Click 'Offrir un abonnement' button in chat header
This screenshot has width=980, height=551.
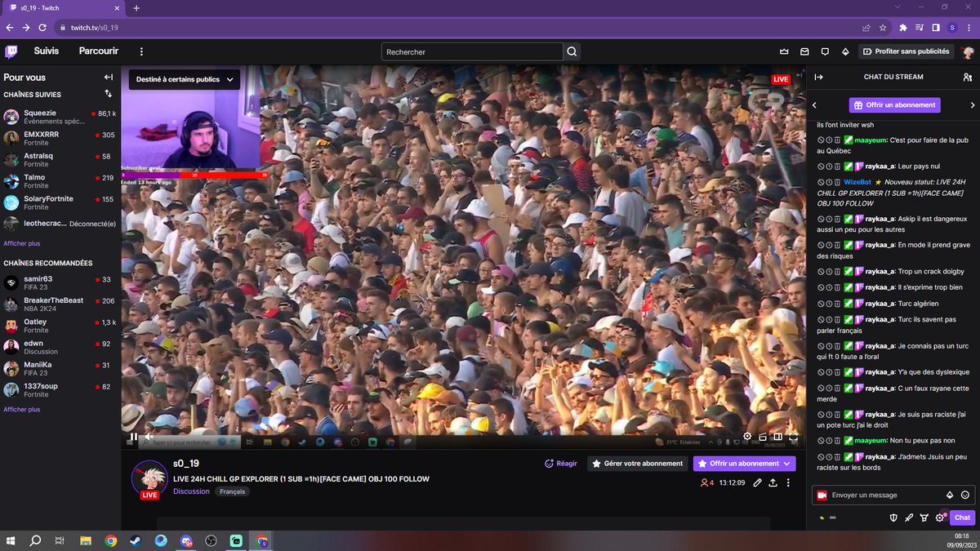point(894,105)
